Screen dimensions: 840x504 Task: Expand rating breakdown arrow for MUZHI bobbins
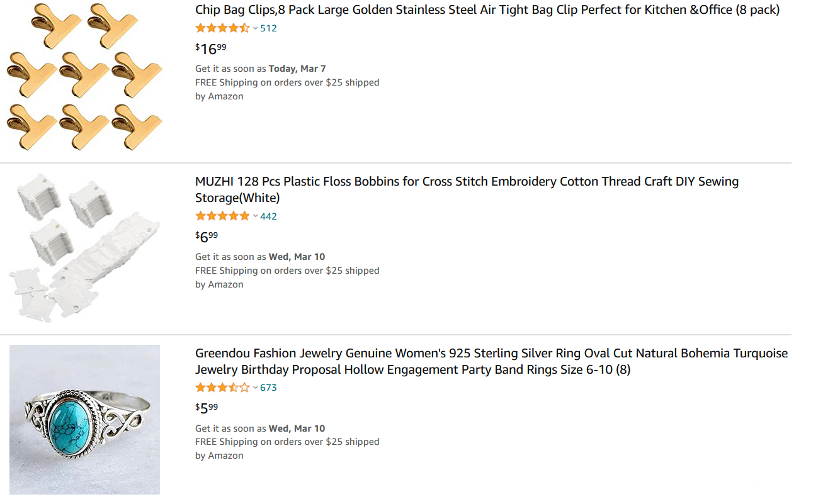point(255,216)
